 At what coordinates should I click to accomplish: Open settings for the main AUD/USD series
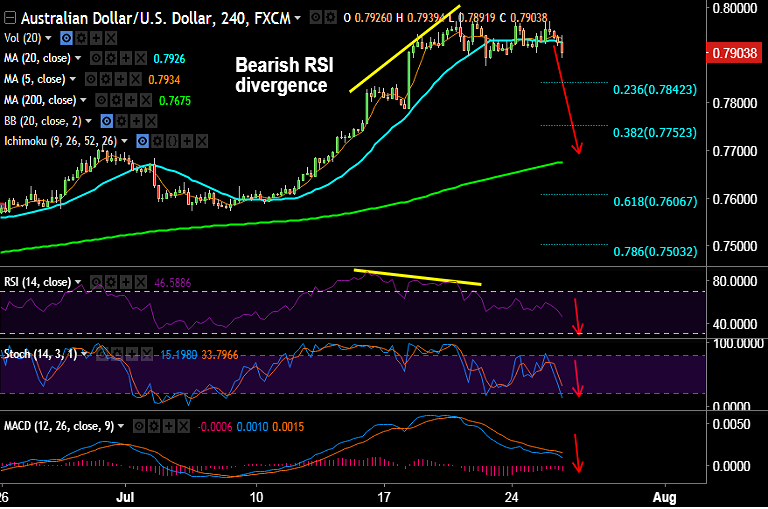(x=331, y=18)
